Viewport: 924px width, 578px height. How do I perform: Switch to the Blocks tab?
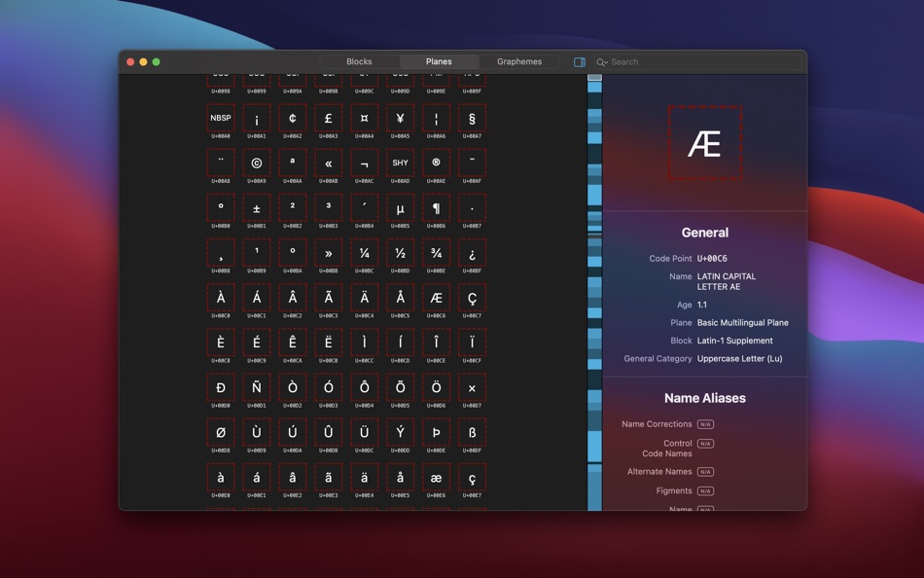tap(359, 61)
